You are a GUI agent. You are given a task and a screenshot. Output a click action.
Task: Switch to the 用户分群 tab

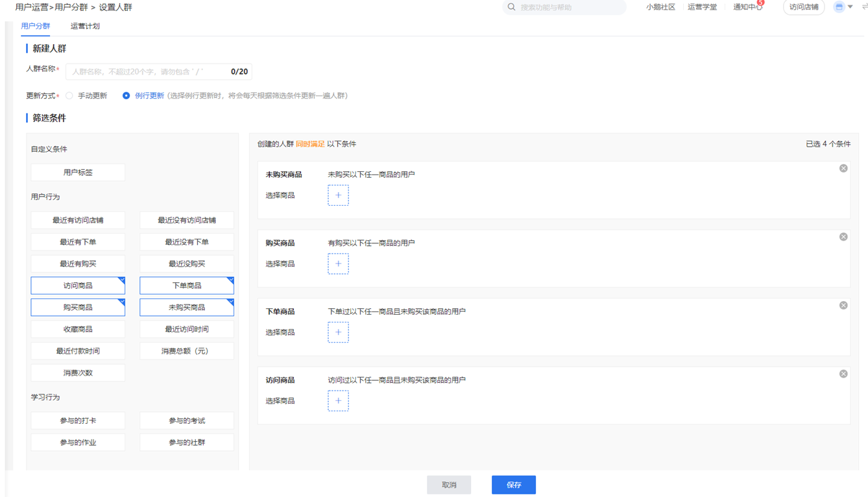(x=36, y=26)
